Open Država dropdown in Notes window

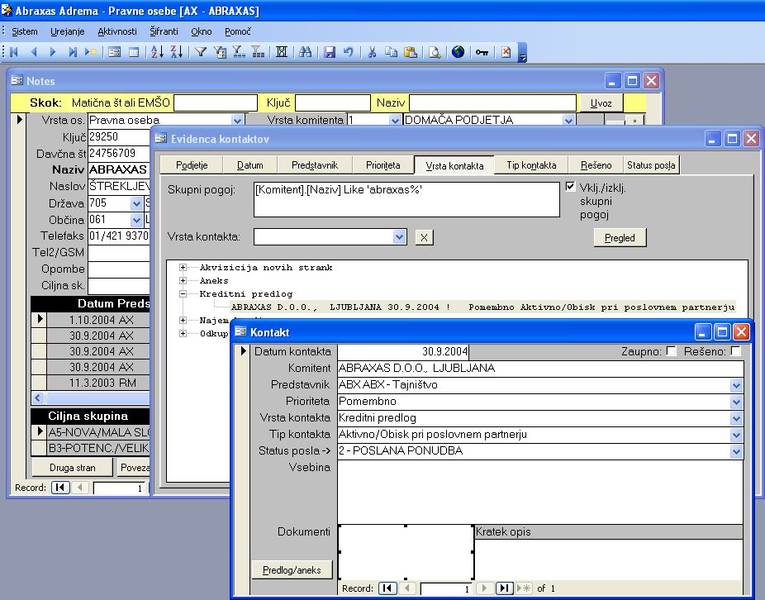click(x=137, y=203)
